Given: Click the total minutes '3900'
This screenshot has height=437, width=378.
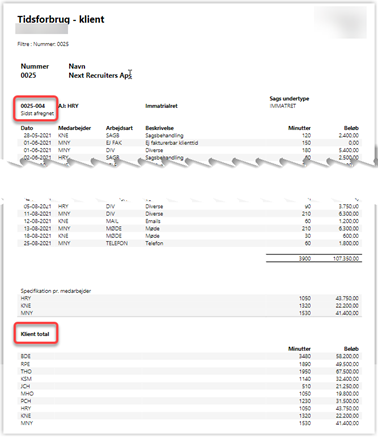Looking at the screenshot, I should (305, 258).
